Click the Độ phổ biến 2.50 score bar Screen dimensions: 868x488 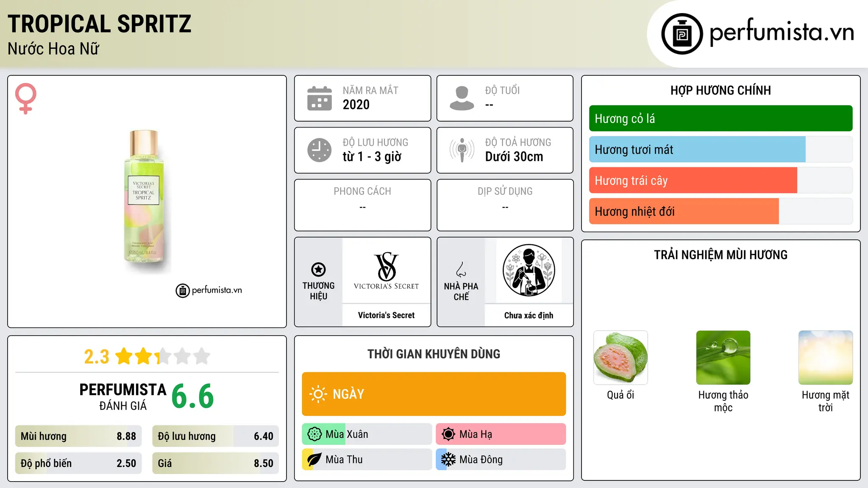pos(78,463)
